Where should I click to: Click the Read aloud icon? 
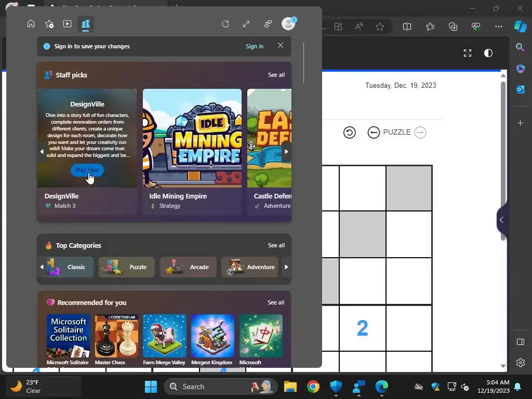pyautogui.click(x=359, y=26)
